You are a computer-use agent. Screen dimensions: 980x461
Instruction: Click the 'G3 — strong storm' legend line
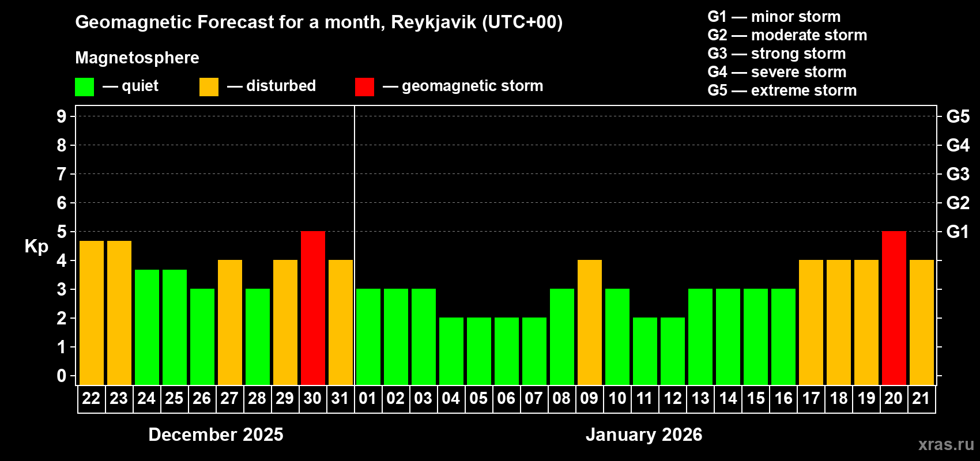(x=777, y=54)
